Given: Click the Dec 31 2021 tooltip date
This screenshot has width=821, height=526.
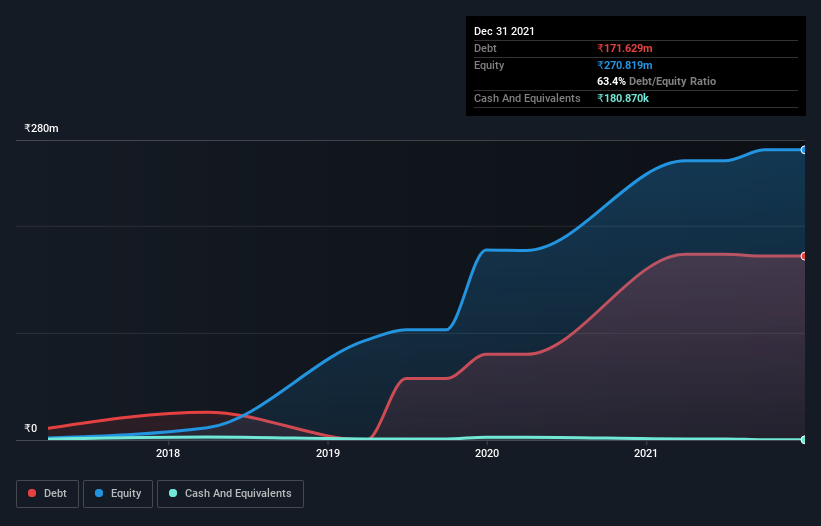Looking at the screenshot, I should [504, 31].
